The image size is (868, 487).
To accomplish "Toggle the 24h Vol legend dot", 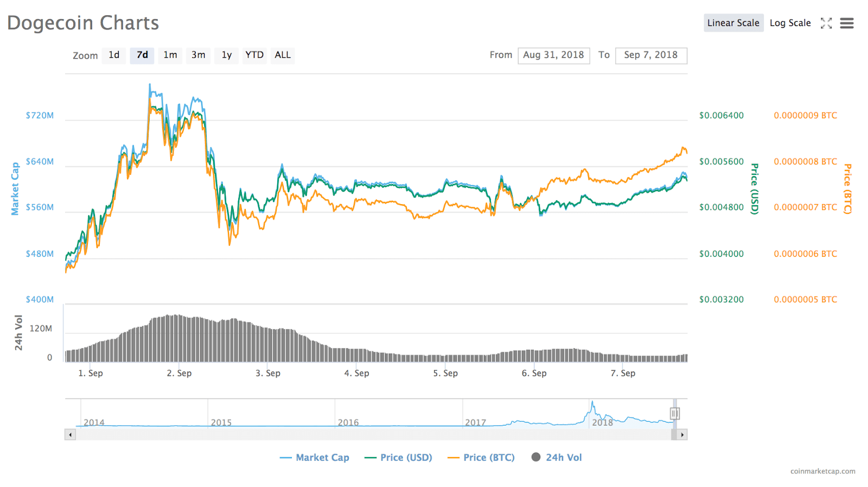I will point(536,457).
